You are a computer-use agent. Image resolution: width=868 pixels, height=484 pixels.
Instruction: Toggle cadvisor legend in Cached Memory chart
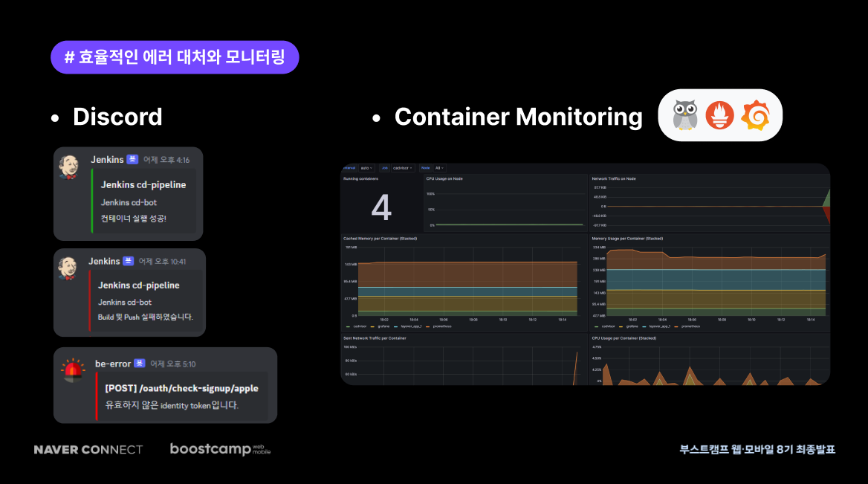[x=356, y=326]
